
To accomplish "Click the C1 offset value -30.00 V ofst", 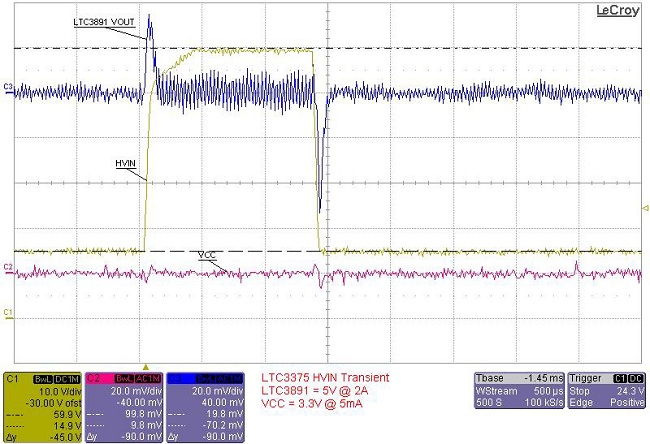I will (53, 403).
